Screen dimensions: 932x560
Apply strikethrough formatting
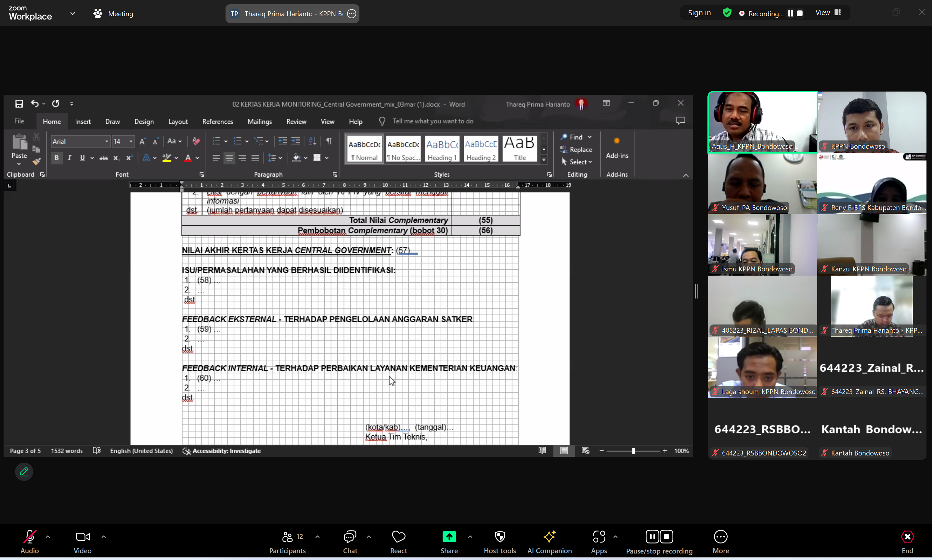coord(103,158)
